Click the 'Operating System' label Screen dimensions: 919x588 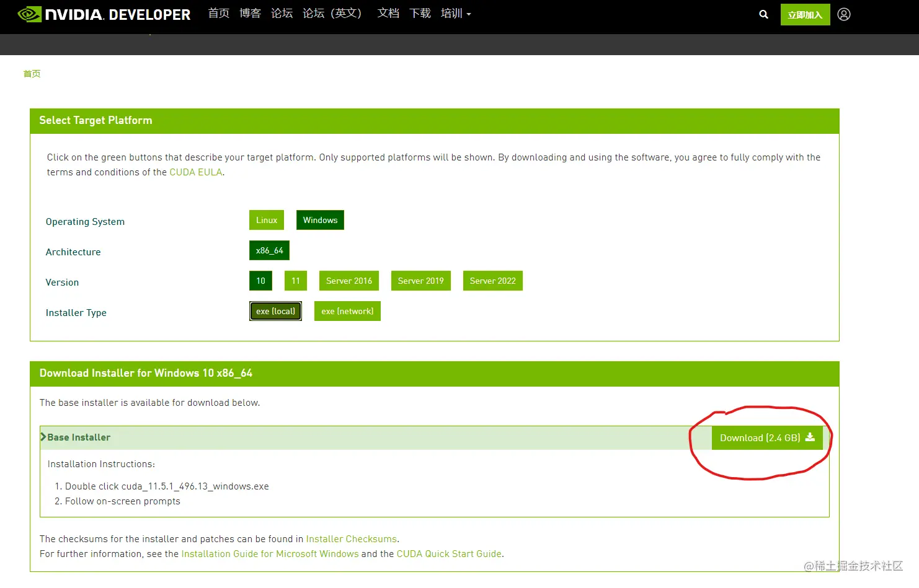[x=85, y=222]
